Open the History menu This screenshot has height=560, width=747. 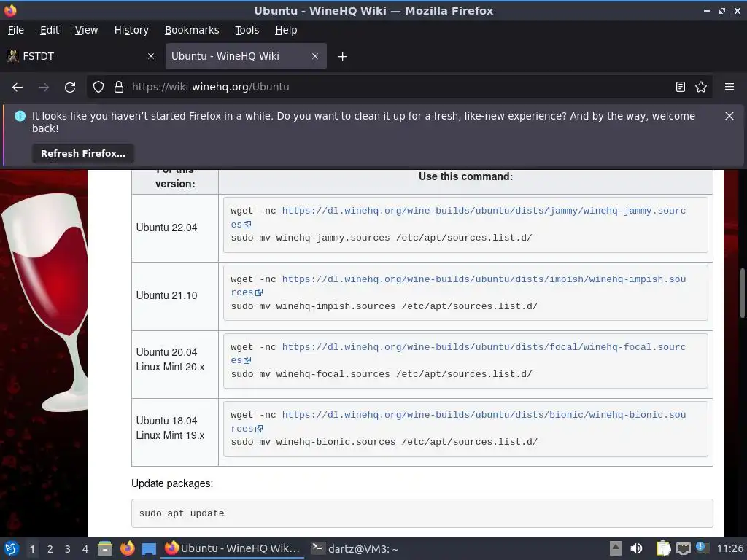(131, 30)
